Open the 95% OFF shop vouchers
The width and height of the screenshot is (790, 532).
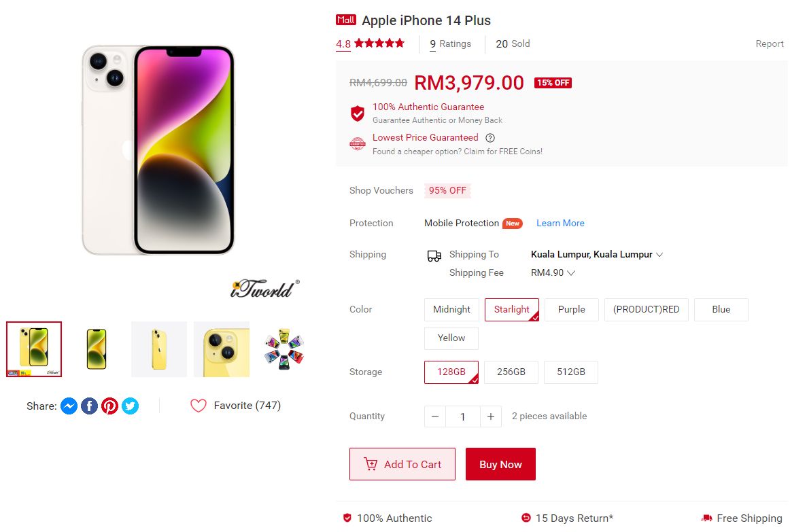click(447, 191)
